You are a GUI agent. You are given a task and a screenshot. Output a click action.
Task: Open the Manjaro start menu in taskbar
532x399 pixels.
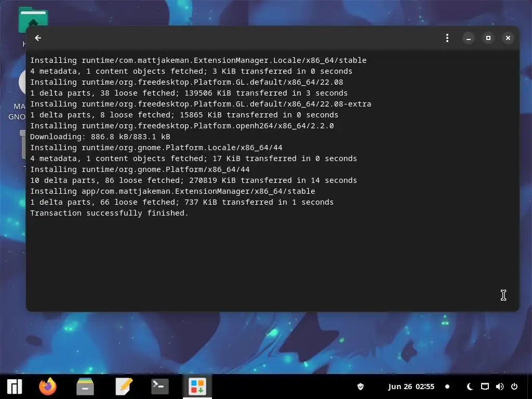pos(15,387)
